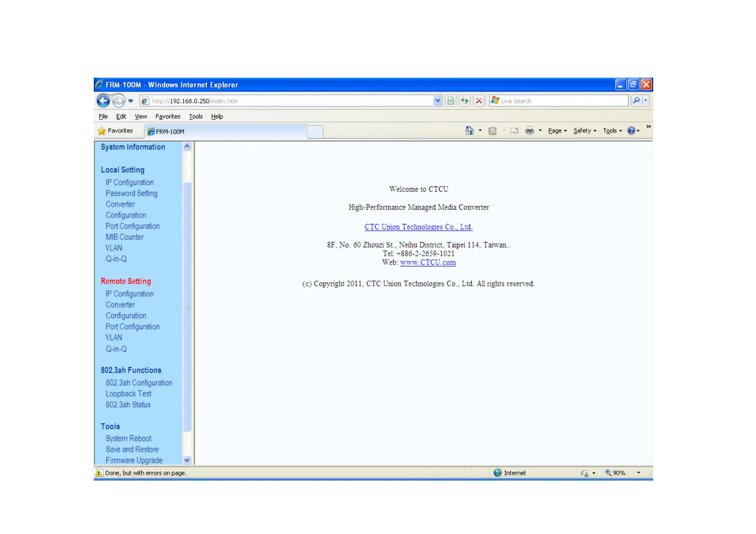Open System Information in sidebar
Viewport: 756px width, 534px height.
tap(133, 147)
